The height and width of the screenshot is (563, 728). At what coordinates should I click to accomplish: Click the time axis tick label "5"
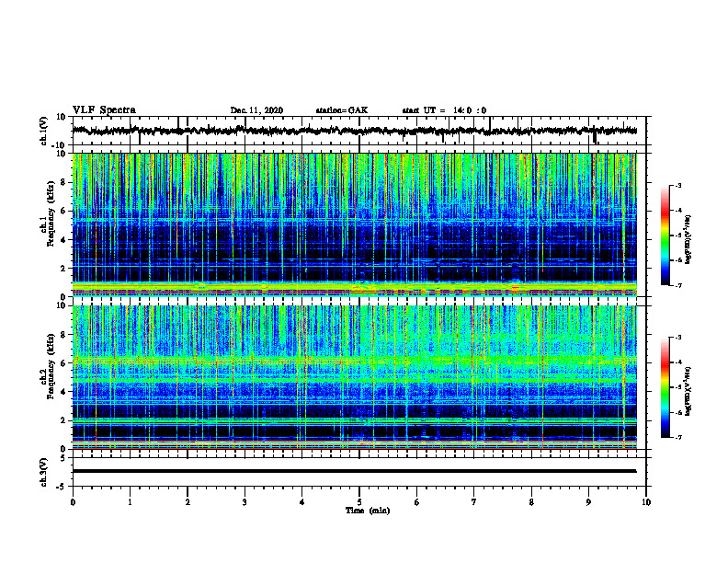359,502
